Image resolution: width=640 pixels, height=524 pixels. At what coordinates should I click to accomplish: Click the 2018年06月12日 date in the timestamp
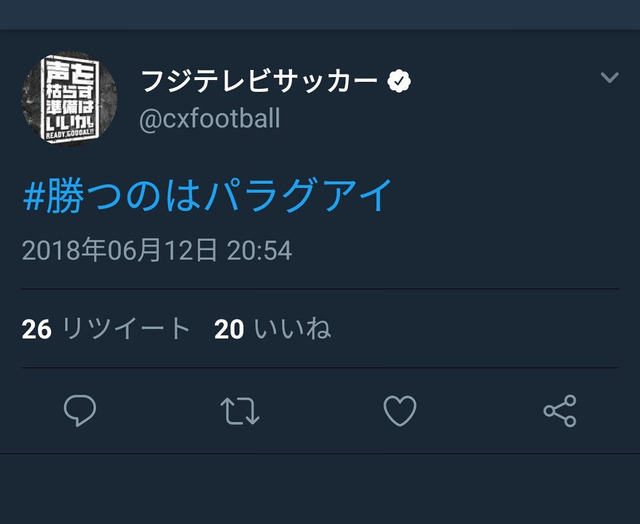[120, 250]
